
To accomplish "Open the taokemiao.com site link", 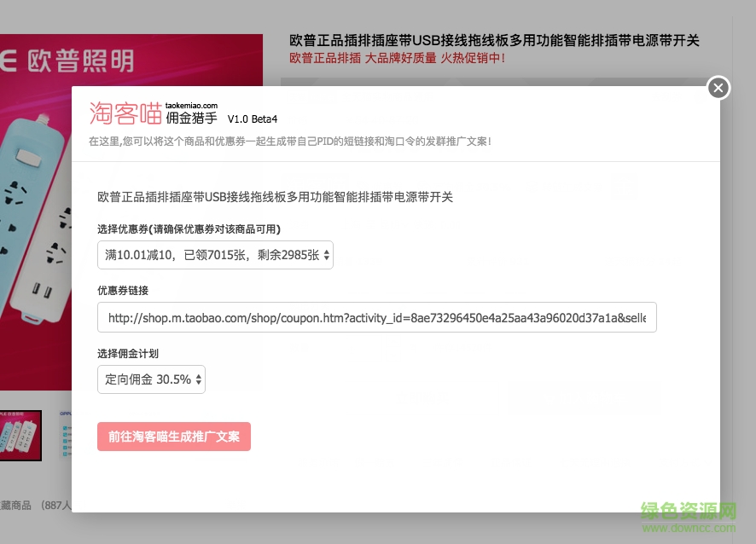I will tap(191, 106).
